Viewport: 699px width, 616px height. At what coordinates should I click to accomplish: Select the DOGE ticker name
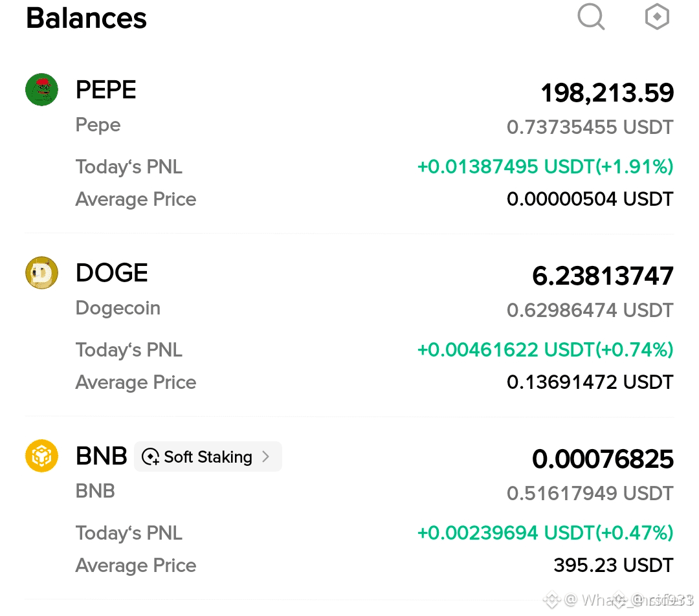(x=111, y=273)
